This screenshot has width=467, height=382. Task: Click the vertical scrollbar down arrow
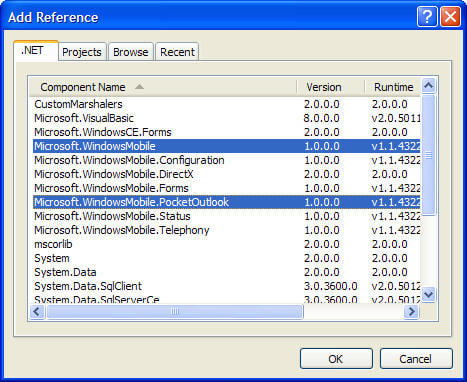click(x=428, y=295)
